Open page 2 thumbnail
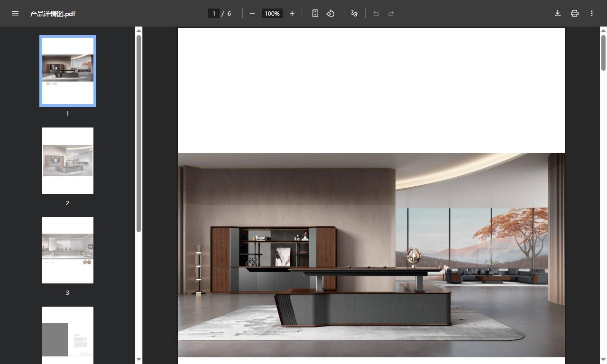607x364 pixels. (x=68, y=161)
